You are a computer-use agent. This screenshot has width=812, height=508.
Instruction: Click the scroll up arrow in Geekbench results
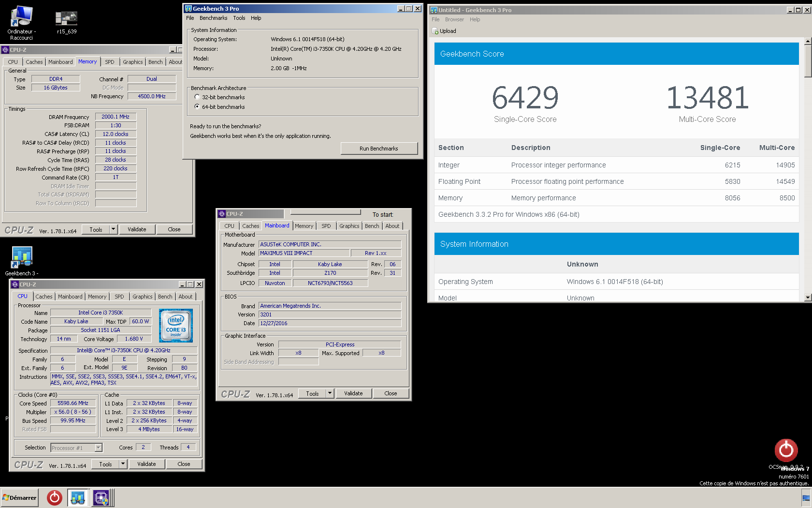point(808,42)
